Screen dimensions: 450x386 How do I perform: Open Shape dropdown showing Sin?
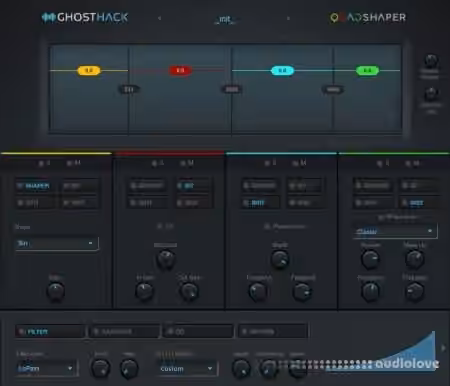57,244
